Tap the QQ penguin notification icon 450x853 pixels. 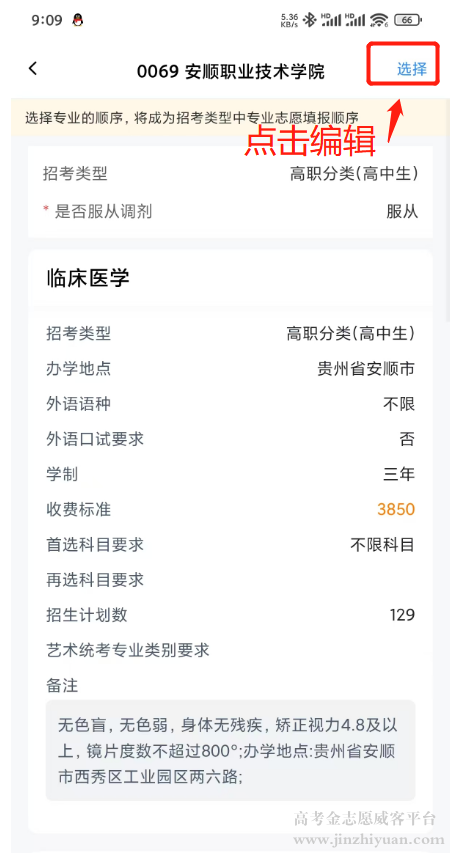tap(78, 21)
